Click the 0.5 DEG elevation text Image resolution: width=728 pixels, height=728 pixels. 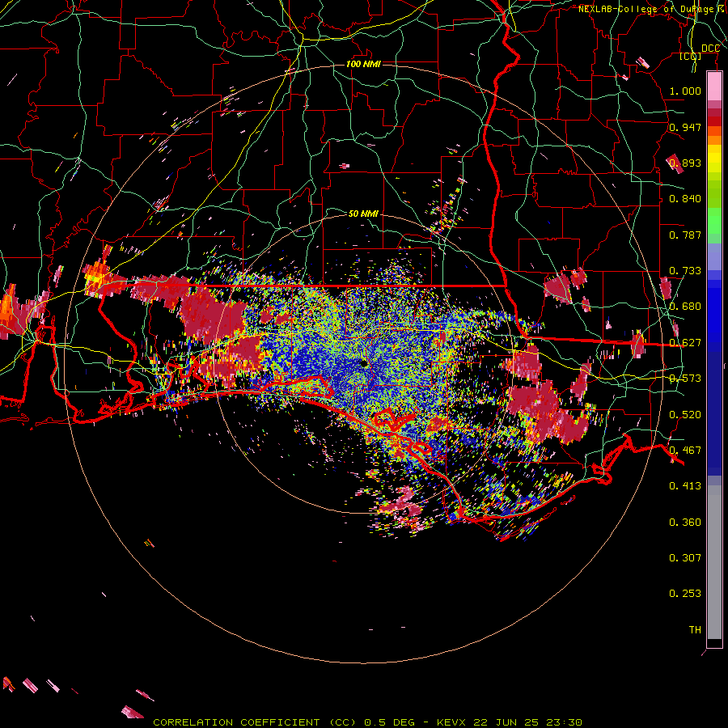392,722
